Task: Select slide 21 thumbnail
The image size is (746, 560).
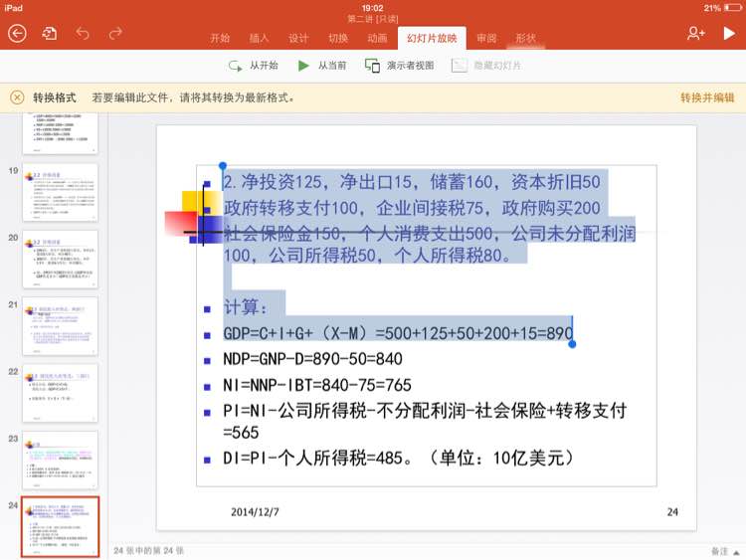Action: pyautogui.click(x=60, y=326)
